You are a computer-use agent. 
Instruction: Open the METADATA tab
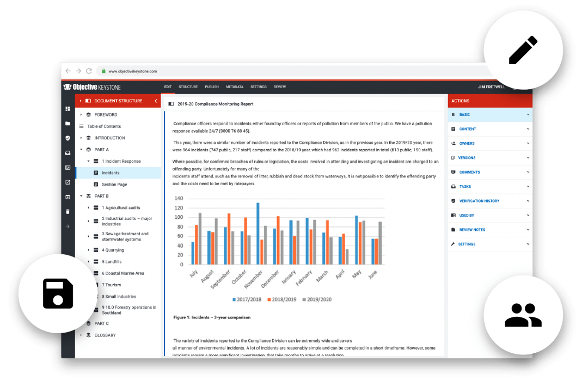[x=235, y=87]
